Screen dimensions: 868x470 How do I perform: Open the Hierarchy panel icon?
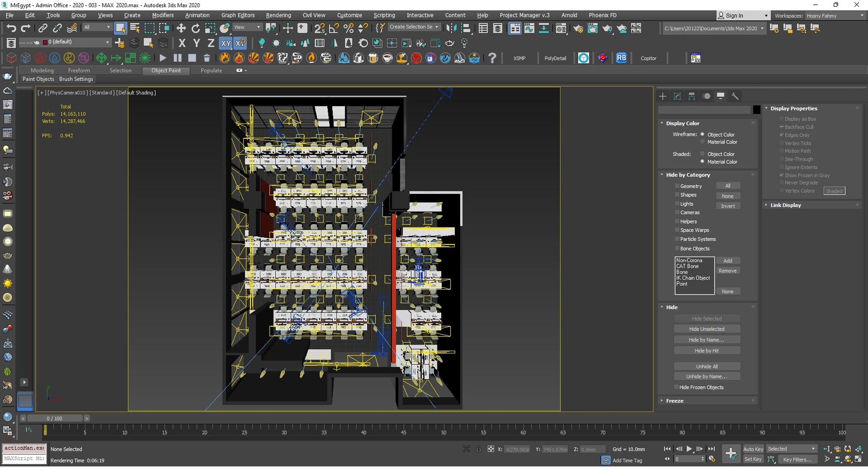[692, 96]
